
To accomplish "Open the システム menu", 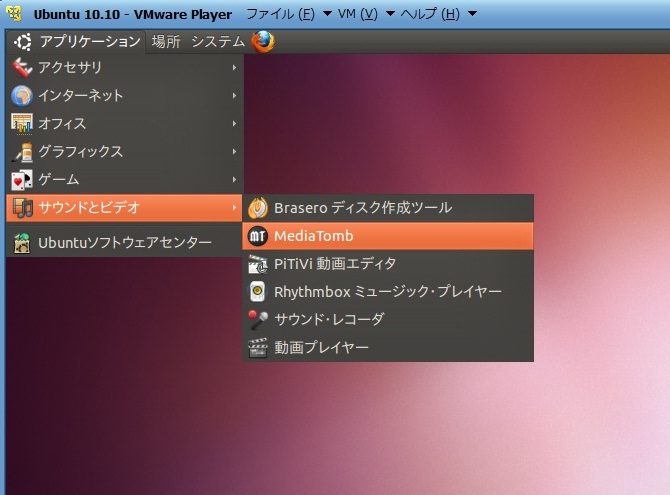I will [x=218, y=41].
